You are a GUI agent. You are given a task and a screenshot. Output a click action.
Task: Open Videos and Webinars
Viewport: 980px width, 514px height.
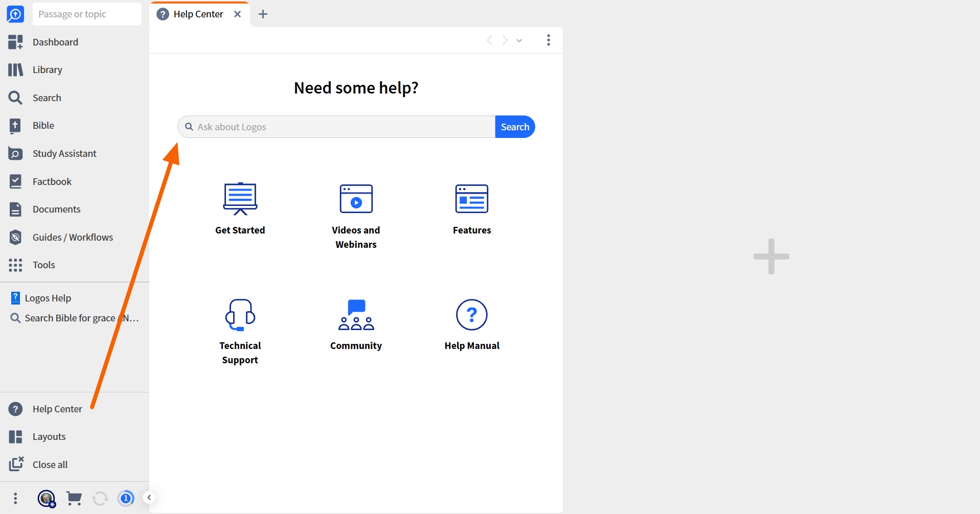click(x=356, y=216)
